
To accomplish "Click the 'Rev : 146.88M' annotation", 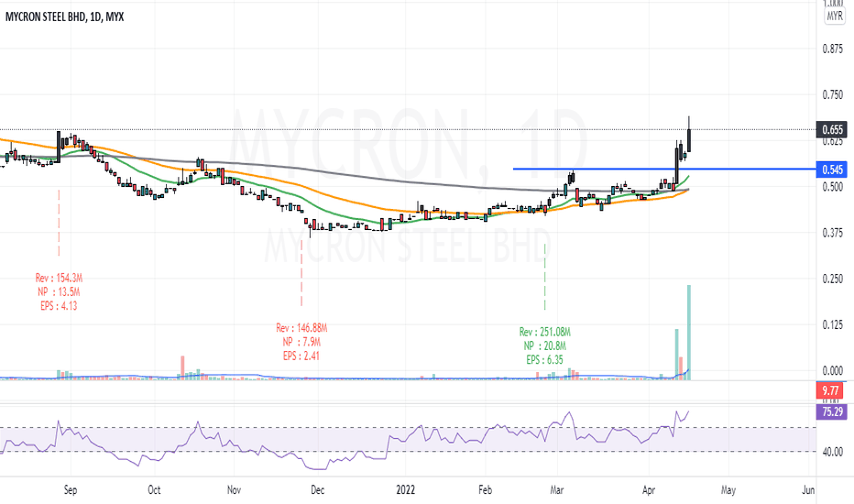I will 301,328.
